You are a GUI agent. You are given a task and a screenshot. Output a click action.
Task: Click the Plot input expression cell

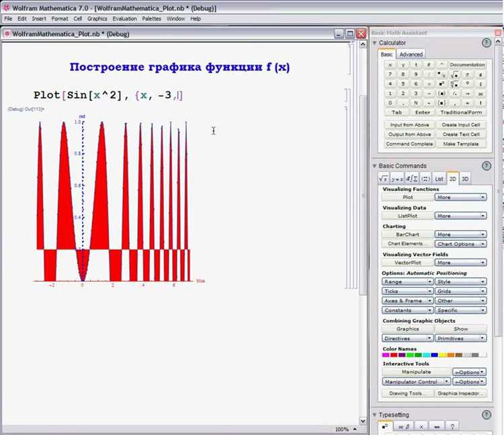coord(108,95)
